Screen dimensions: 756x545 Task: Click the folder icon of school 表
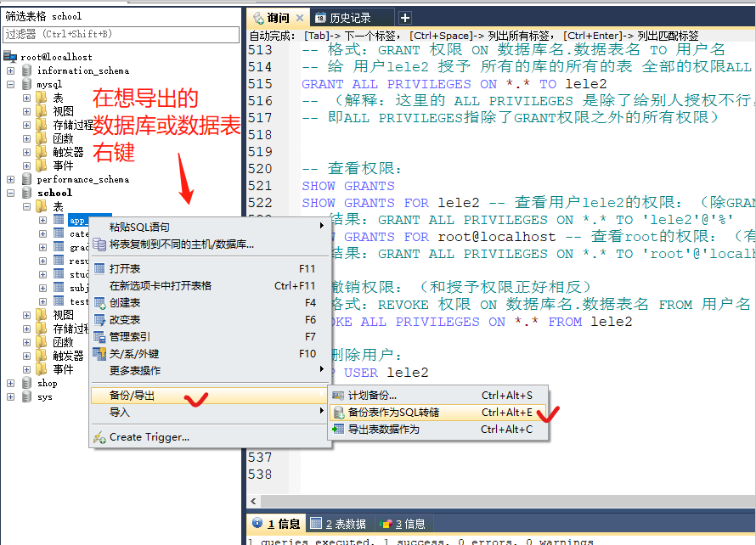42,206
